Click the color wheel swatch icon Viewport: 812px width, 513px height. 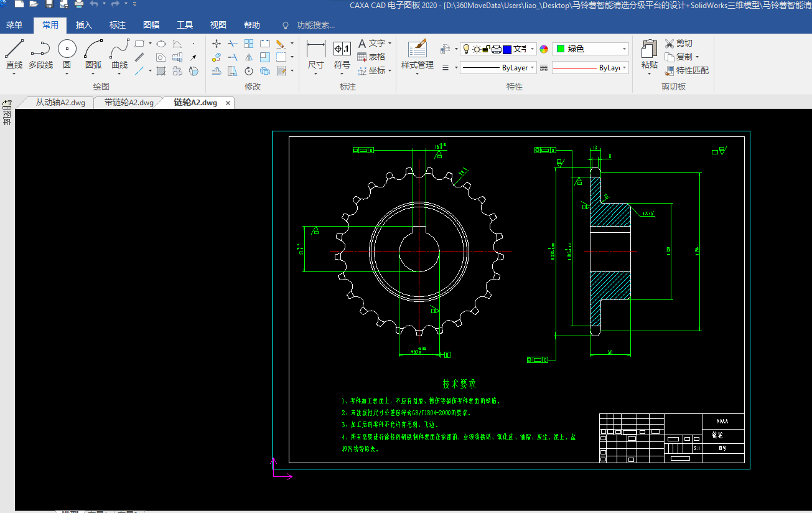[544, 49]
